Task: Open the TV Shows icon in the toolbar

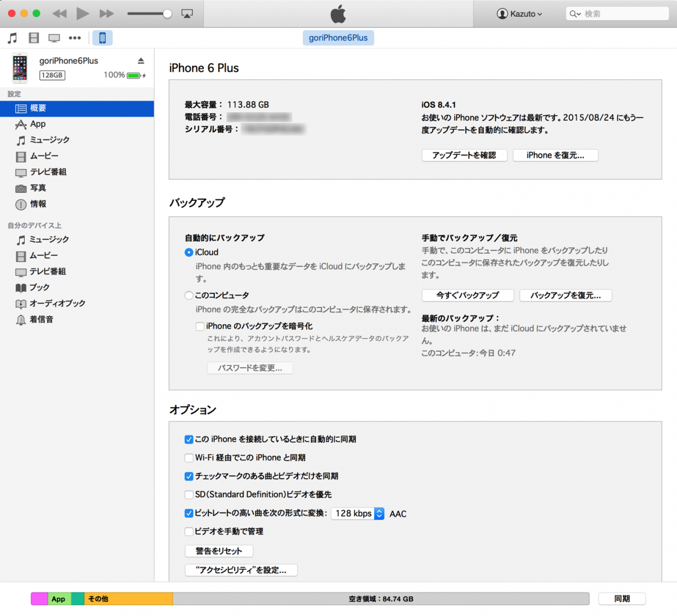Action: point(53,37)
